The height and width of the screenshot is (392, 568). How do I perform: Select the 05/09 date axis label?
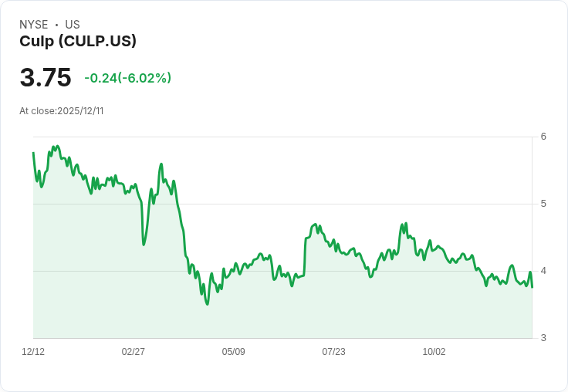(x=234, y=352)
